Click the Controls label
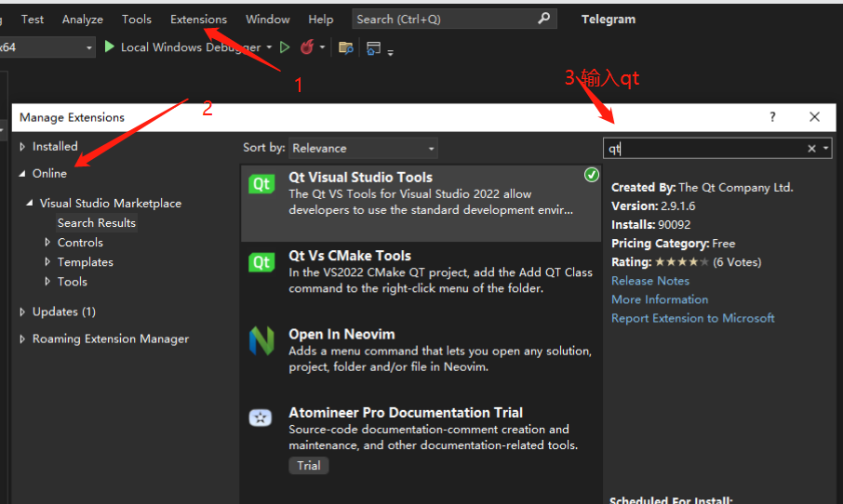 80,243
